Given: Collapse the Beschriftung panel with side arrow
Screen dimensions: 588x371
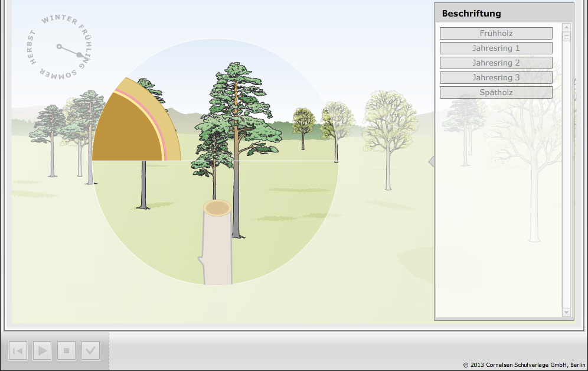Looking at the screenshot, I should 431,161.
